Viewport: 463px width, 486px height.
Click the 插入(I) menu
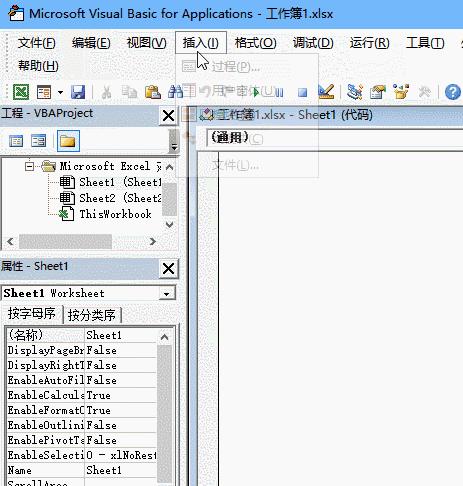201,43
